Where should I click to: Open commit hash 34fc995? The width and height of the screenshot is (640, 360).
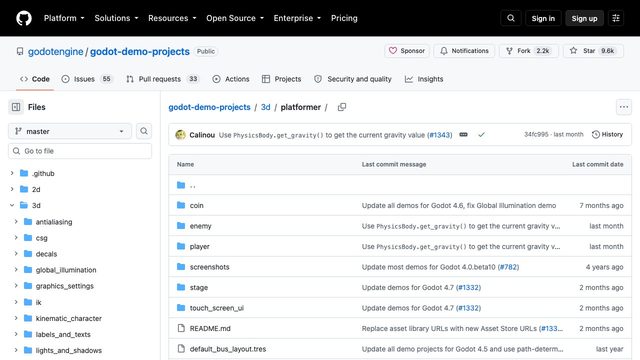pos(536,134)
